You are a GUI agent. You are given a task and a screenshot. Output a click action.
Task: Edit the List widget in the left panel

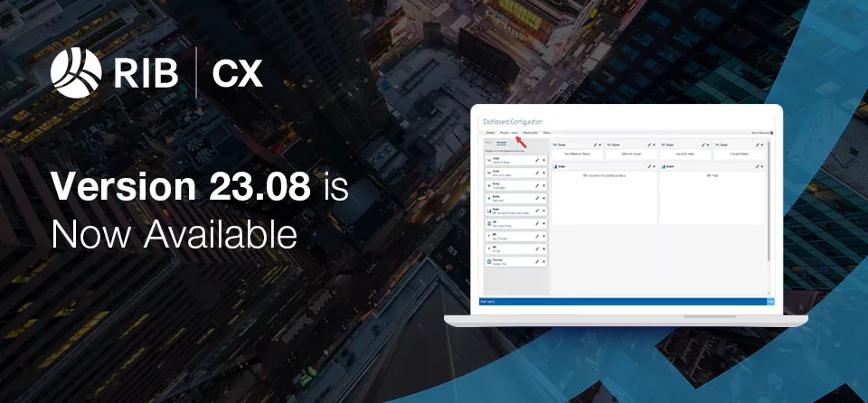tap(537, 223)
